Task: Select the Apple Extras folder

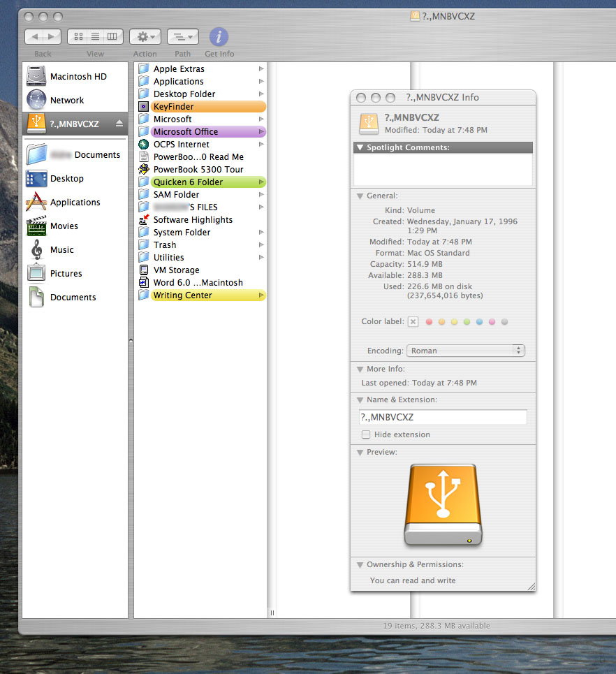Action: (x=202, y=68)
